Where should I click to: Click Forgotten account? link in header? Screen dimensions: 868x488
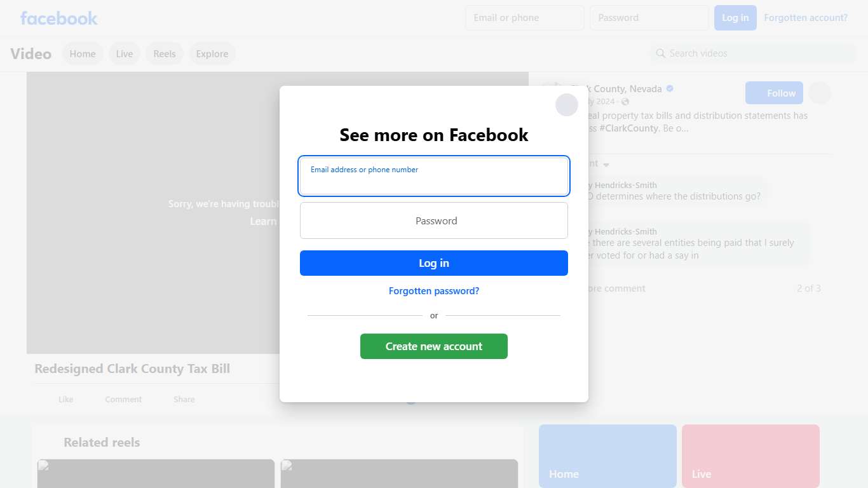[806, 18]
